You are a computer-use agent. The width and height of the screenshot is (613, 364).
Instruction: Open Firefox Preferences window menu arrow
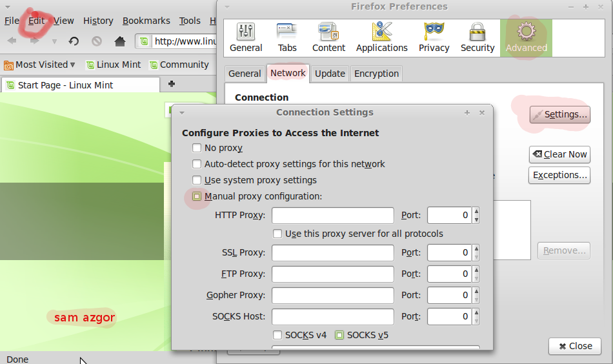point(226,7)
